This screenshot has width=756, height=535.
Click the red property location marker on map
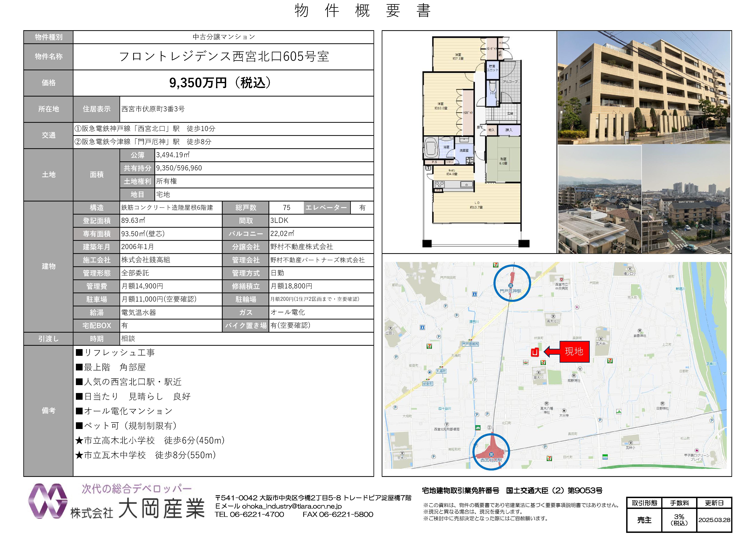tap(535, 352)
